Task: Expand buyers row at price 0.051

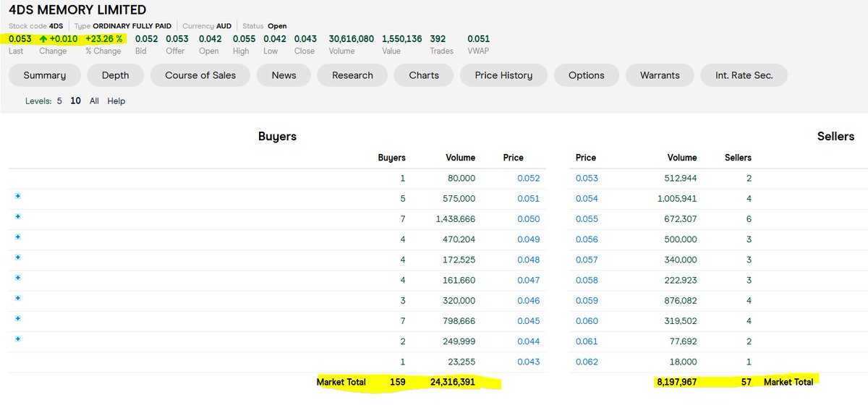Action: pyautogui.click(x=18, y=197)
